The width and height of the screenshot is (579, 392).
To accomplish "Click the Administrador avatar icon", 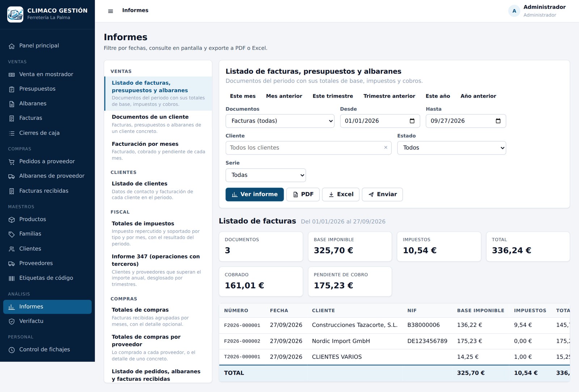I will coord(514,11).
